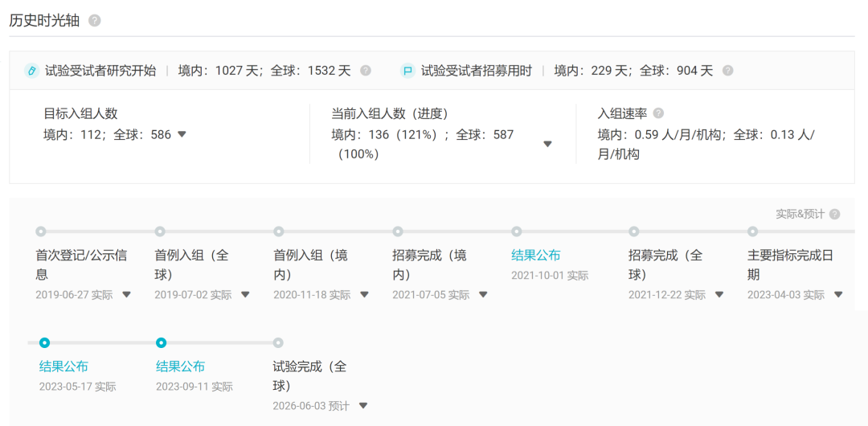Expand the 2019-06-27 首次登记 date arrow
Screen dimensions: 868x426
tap(126, 295)
